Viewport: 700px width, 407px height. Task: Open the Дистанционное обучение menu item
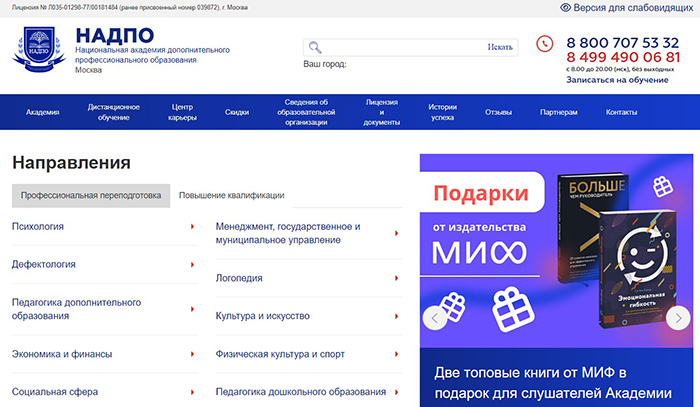113,112
